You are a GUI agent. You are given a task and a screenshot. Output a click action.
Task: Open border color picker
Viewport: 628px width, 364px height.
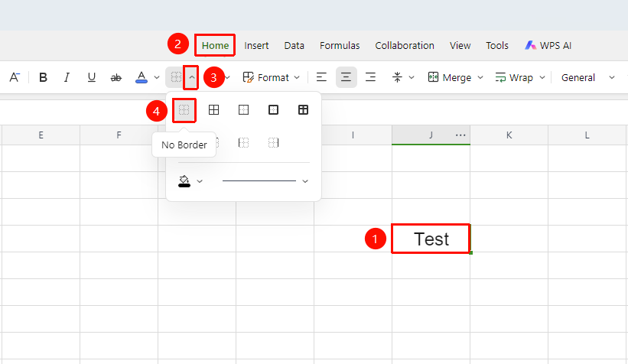(184, 181)
